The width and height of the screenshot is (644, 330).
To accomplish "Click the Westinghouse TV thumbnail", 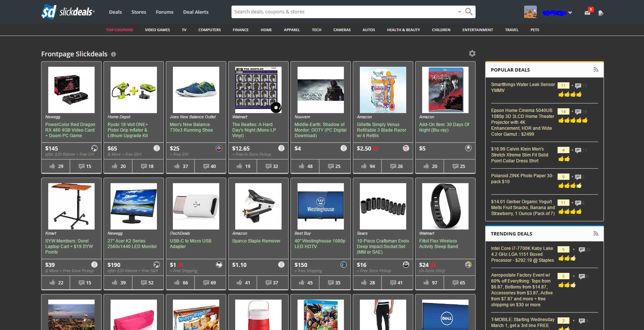I will [321, 206].
